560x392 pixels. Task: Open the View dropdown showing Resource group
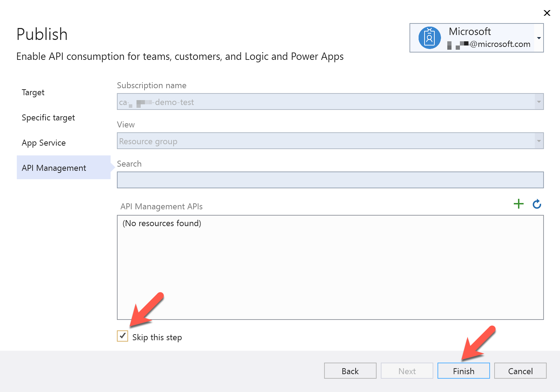pos(539,141)
